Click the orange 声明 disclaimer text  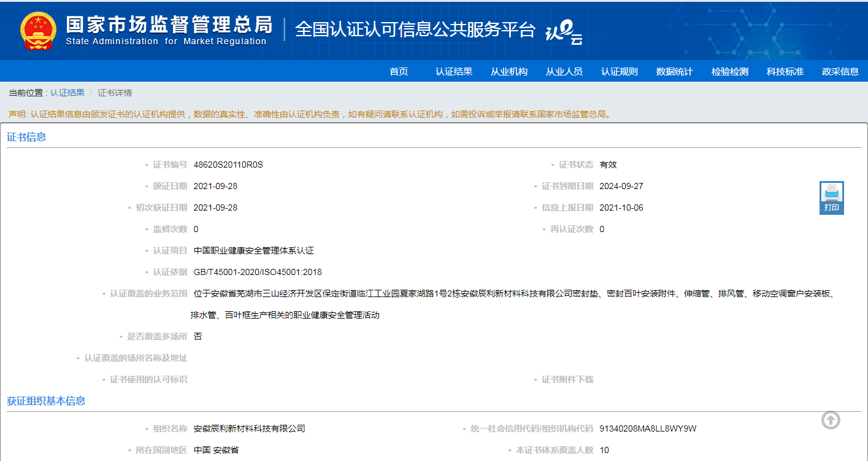point(310,114)
